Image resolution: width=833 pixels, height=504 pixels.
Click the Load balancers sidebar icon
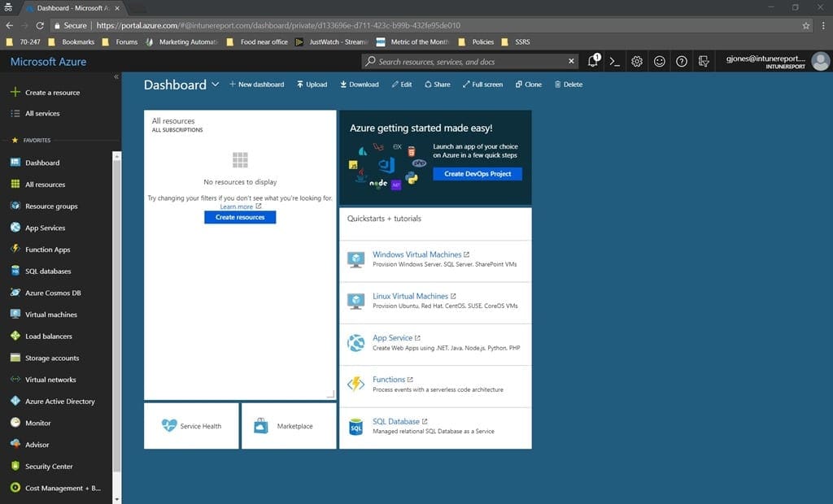point(15,336)
